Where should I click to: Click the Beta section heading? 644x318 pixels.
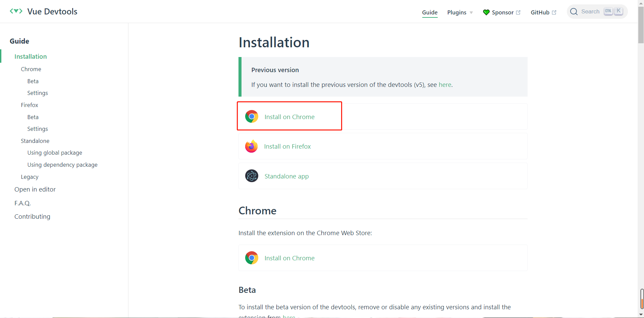point(247,290)
